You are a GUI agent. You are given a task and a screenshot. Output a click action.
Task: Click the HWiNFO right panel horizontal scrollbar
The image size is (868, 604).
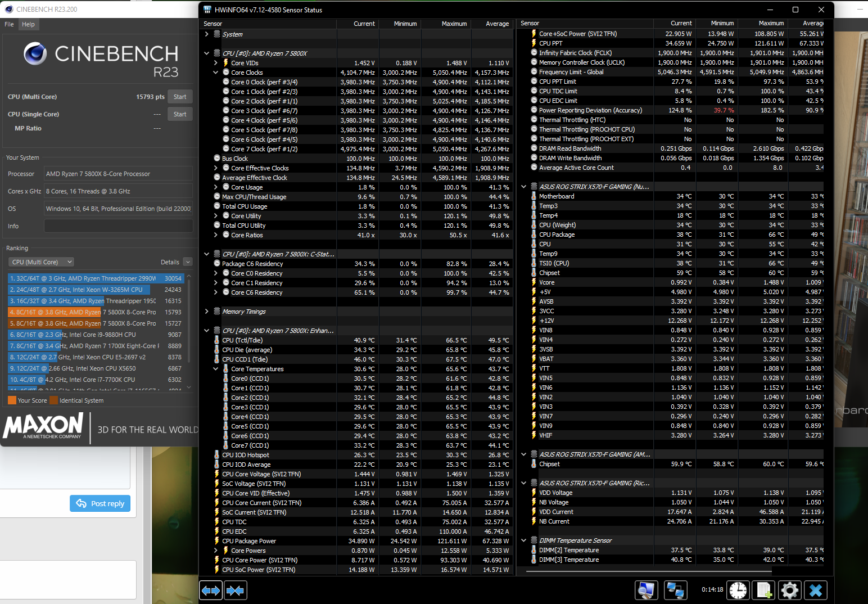click(648, 573)
